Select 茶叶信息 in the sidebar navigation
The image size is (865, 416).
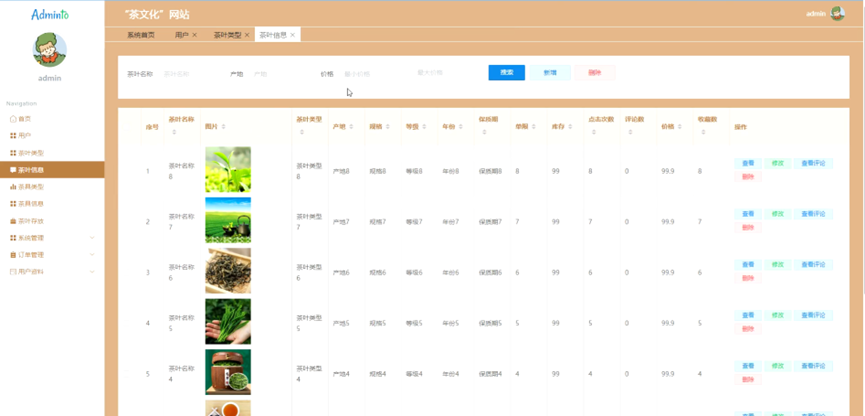click(52, 170)
